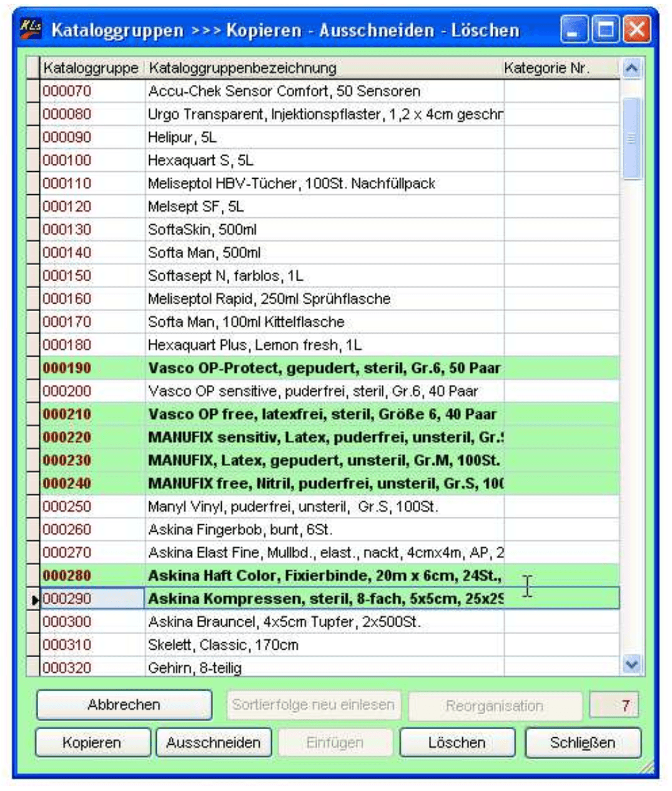672x791 pixels.
Task: Click the Sortierfolge neu einlesen button
Action: (314, 705)
